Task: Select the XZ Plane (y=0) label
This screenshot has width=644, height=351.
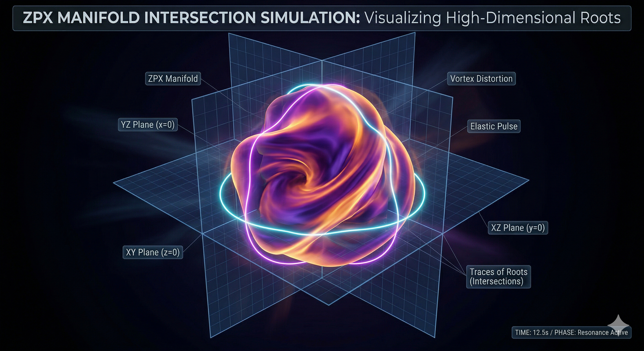Action: coord(518,228)
